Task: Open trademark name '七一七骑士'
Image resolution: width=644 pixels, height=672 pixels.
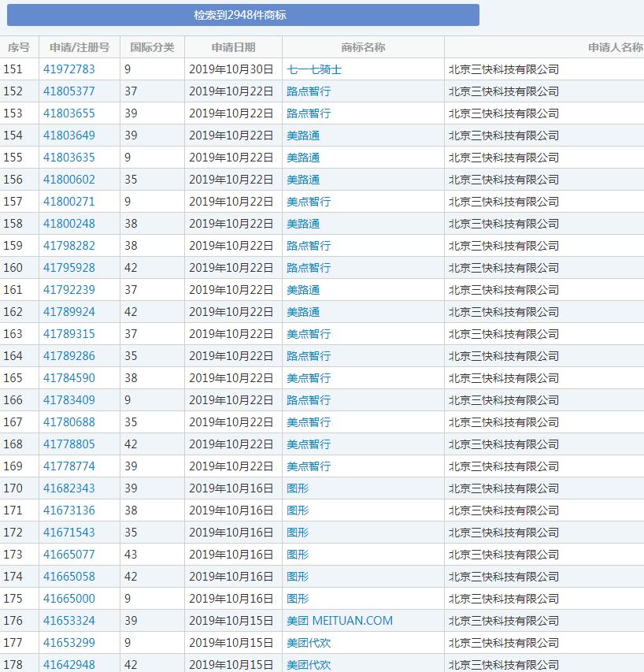Action: pos(314,69)
